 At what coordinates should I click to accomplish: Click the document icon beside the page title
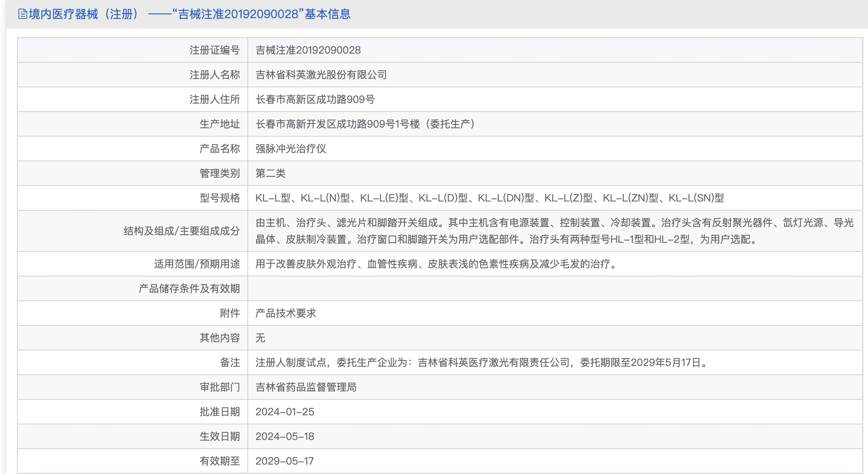point(22,14)
